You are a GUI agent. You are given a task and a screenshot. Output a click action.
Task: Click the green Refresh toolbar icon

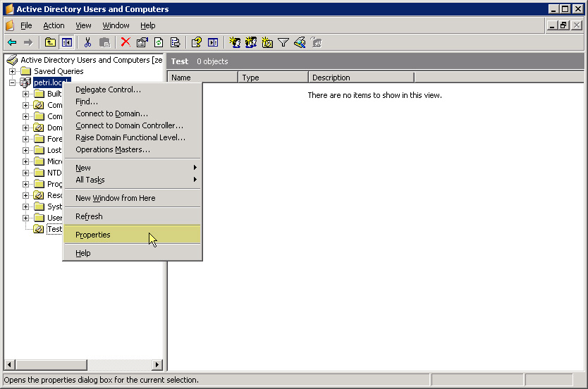click(159, 42)
